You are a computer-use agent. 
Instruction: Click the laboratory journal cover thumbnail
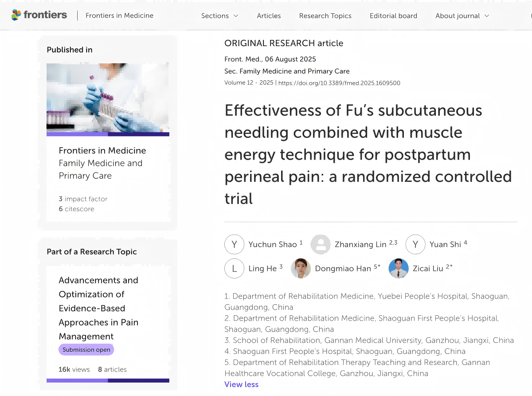tap(108, 98)
